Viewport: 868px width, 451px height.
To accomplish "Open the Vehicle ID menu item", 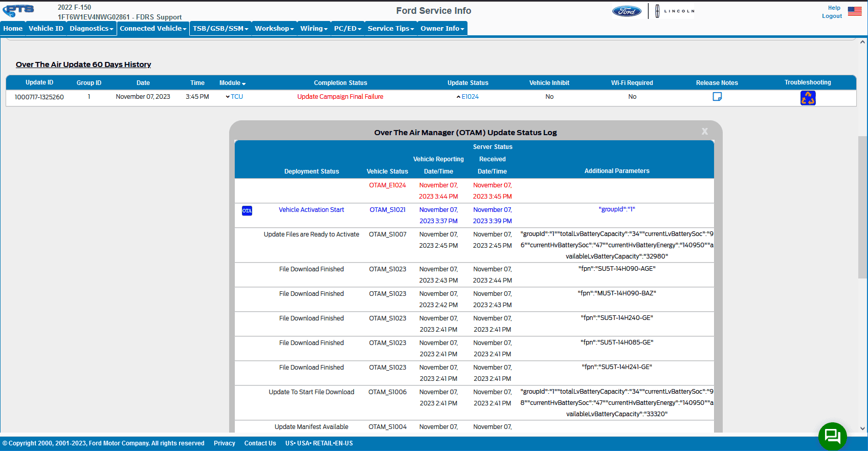I will pos(46,29).
